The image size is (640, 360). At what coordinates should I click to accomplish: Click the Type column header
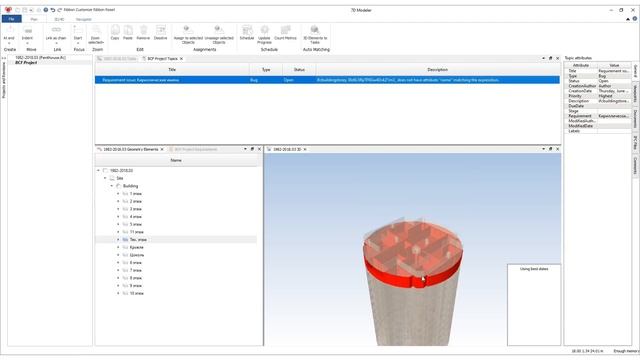coord(266,70)
